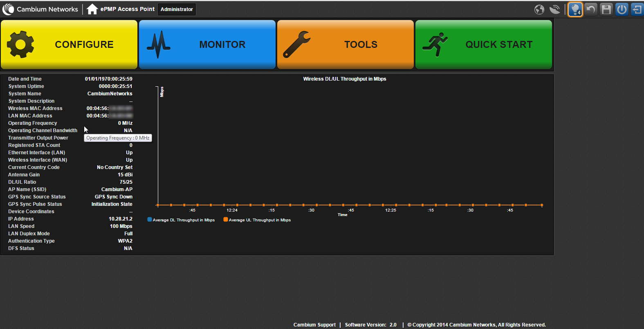Screen dimensions: 644x329
Task: Click the LAN Duplex Mode label
Action: (29, 234)
